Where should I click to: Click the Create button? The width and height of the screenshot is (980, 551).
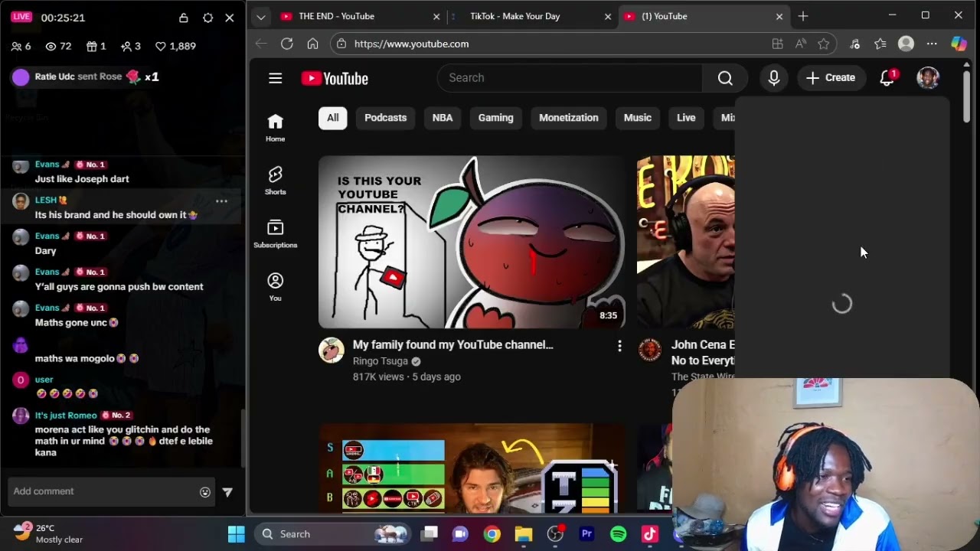pyautogui.click(x=831, y=78)
